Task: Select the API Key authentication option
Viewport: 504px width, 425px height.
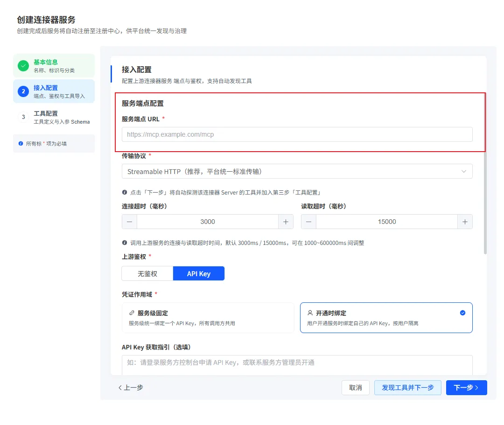Action: [199, 273]
